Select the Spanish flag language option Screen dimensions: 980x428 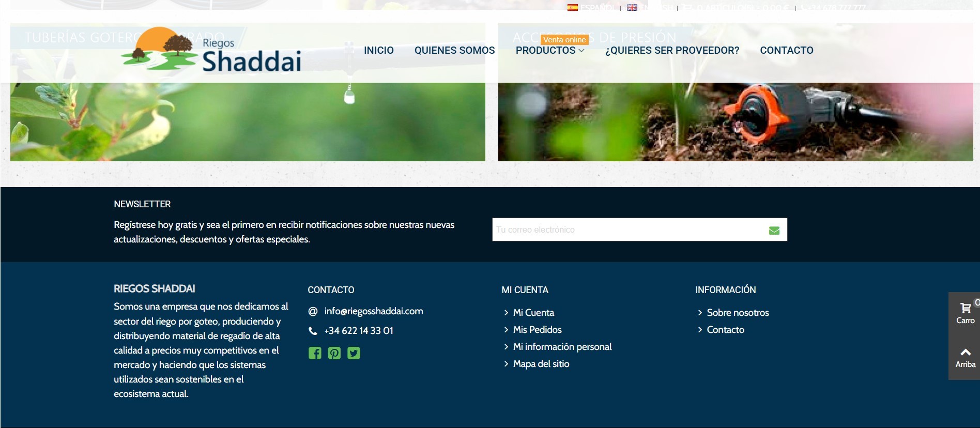pyautogui.click(x=573, y=7)
